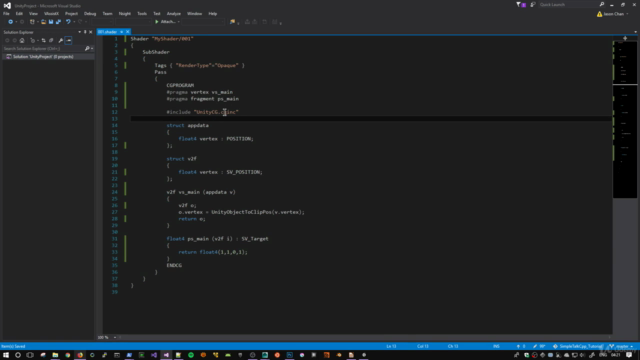Click the user account name at top right
The height and width of the screenshot is (360, 640).
tap(613, 14)
